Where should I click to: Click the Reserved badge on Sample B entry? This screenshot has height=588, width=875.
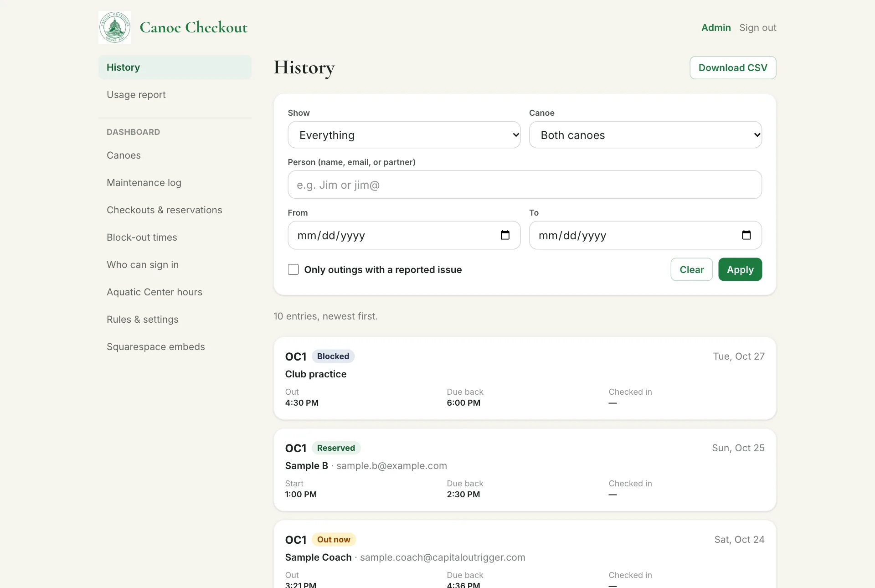336,448
